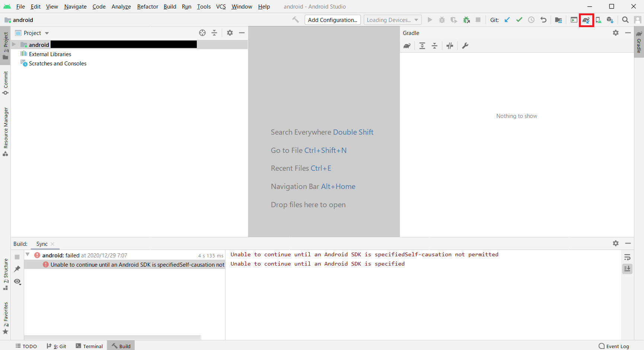The width and height of the screenshot is (644, 350).
Task: Sync Project with Gradle Files
Action: click(x=586, y=20)
